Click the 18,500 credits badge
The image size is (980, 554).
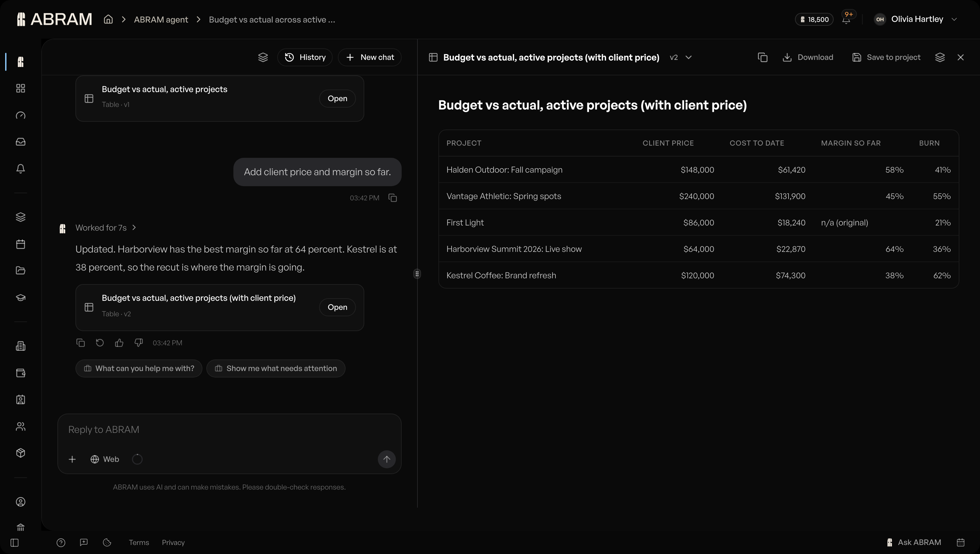coord(814,19)
